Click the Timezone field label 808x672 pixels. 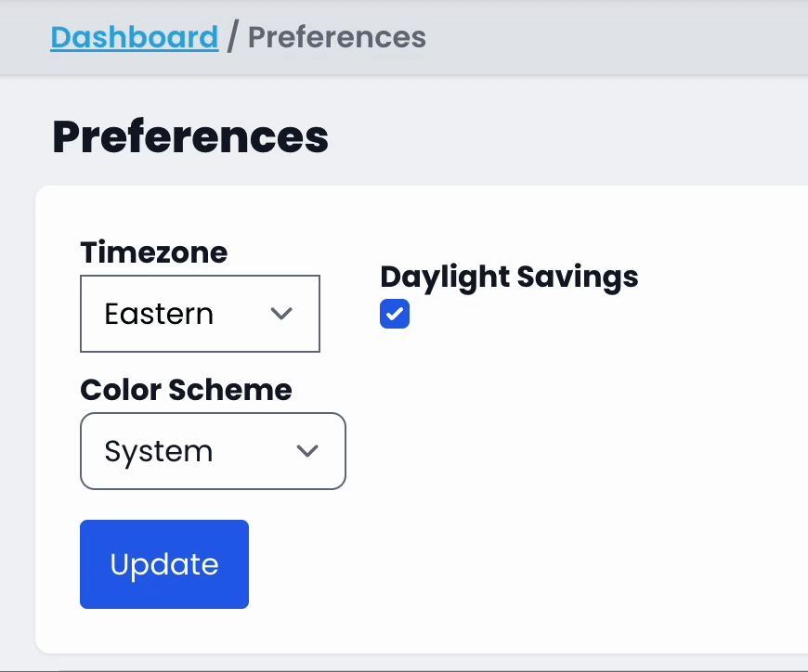[153, 252]
